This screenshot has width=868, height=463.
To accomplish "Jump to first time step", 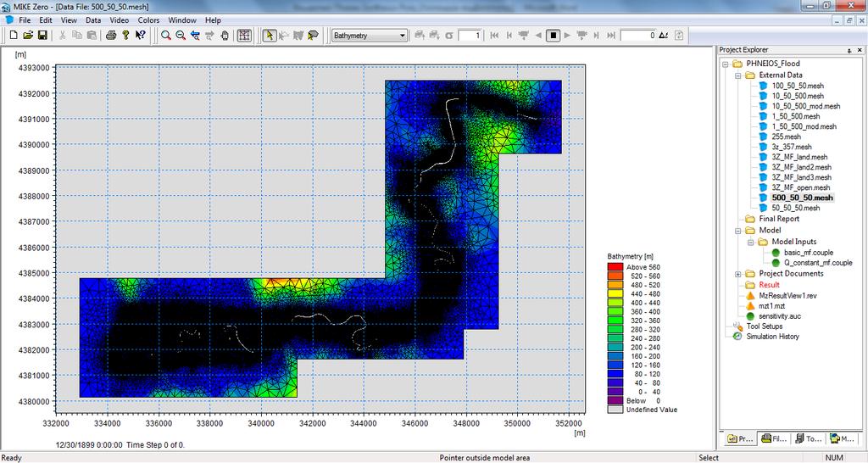I will point(494,36).
